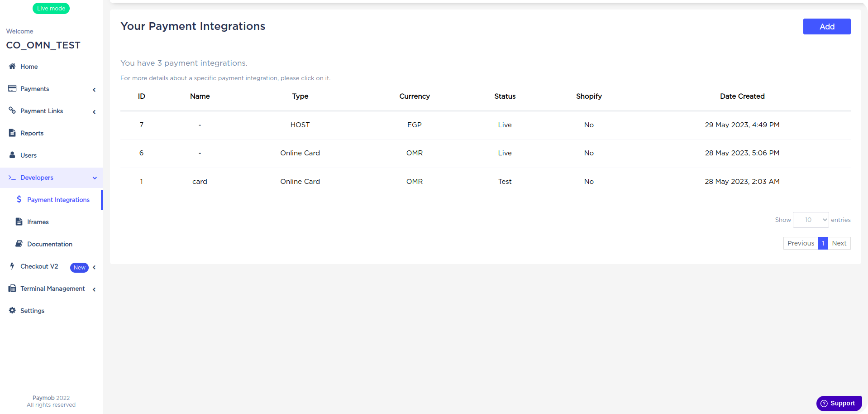The image size is (868, 414).
Task: Expand the Terminal Management section
Action: click(x=94, y=289)
